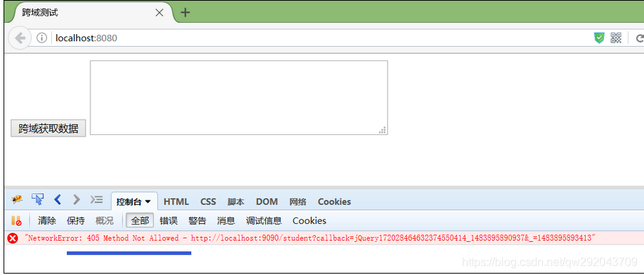Viewport: 644px width, 275px height.
Task: Click the 跨域获取数据 button
Action: (x=48, y=129)
